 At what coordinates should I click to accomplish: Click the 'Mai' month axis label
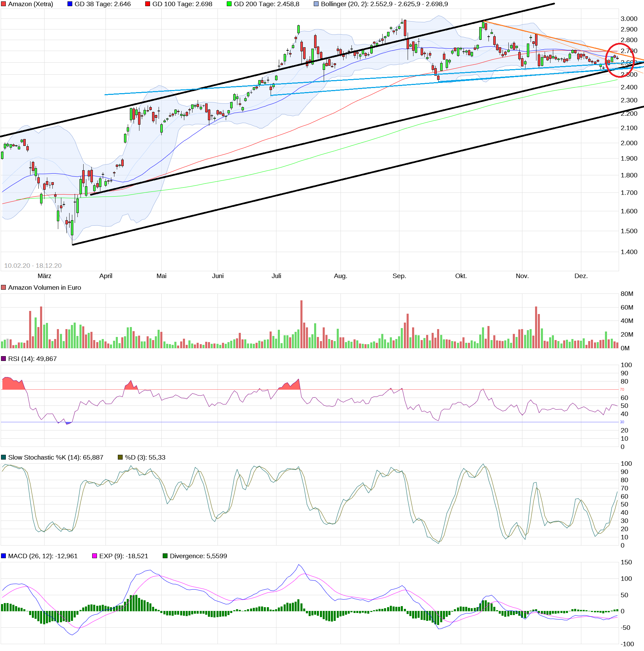(161, 276)
